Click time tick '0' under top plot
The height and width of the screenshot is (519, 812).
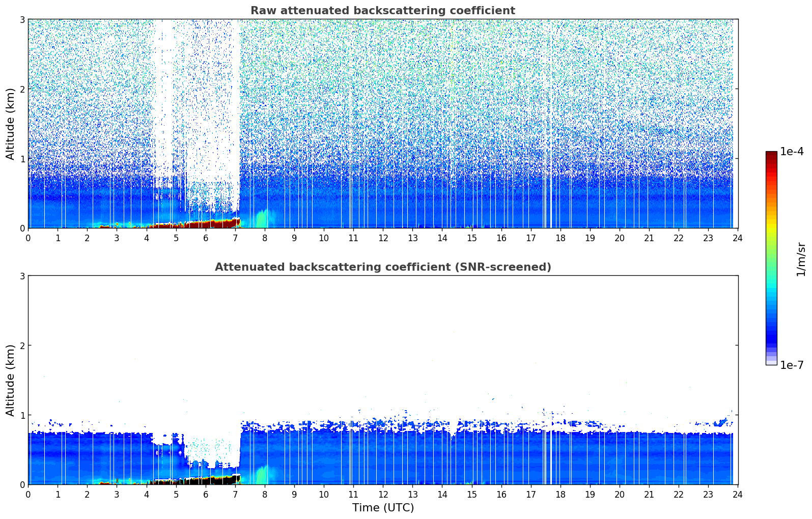28,238
